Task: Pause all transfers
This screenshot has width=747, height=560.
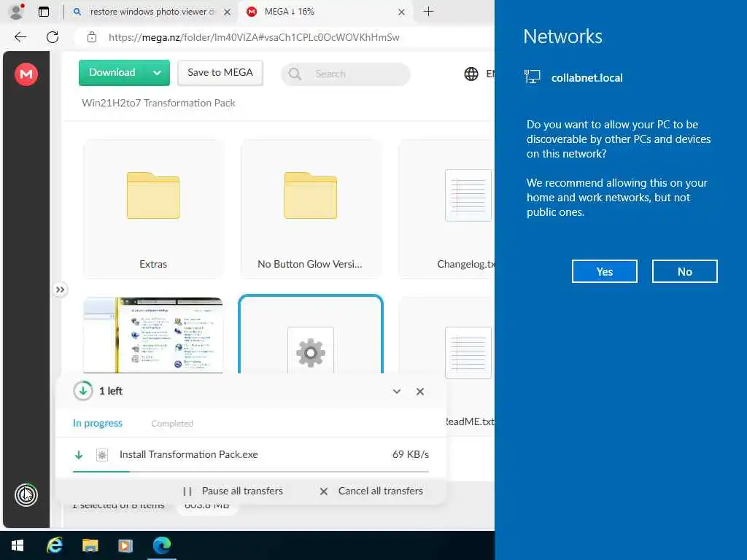Action: (233, 491)
